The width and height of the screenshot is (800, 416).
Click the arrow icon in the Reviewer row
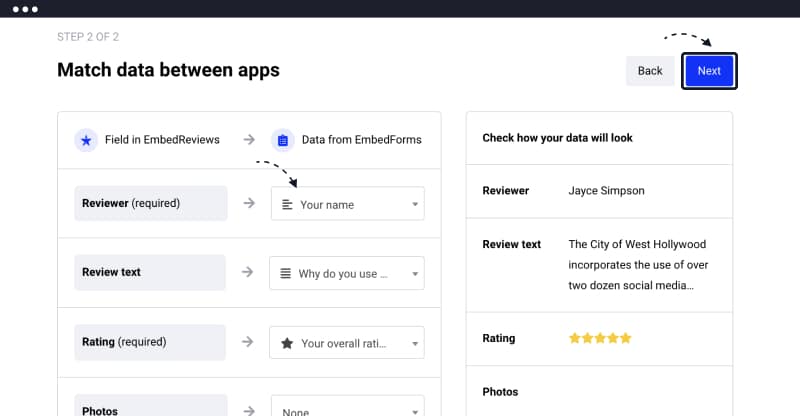click(249, 203)
